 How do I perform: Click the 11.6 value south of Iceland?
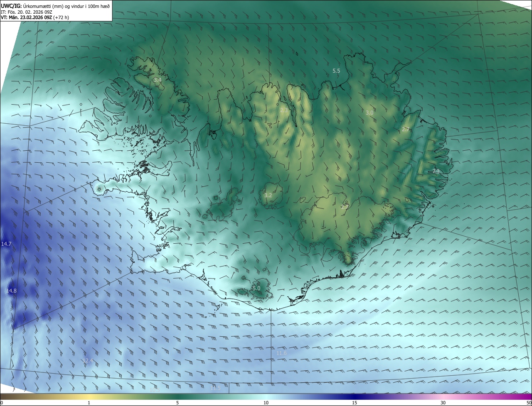tap(281, 353)
